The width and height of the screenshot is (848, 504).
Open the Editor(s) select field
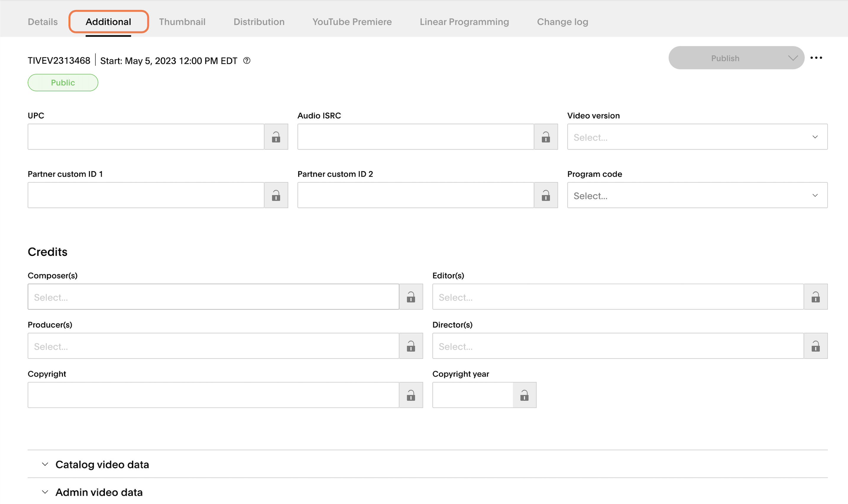(x=618, y=297)
